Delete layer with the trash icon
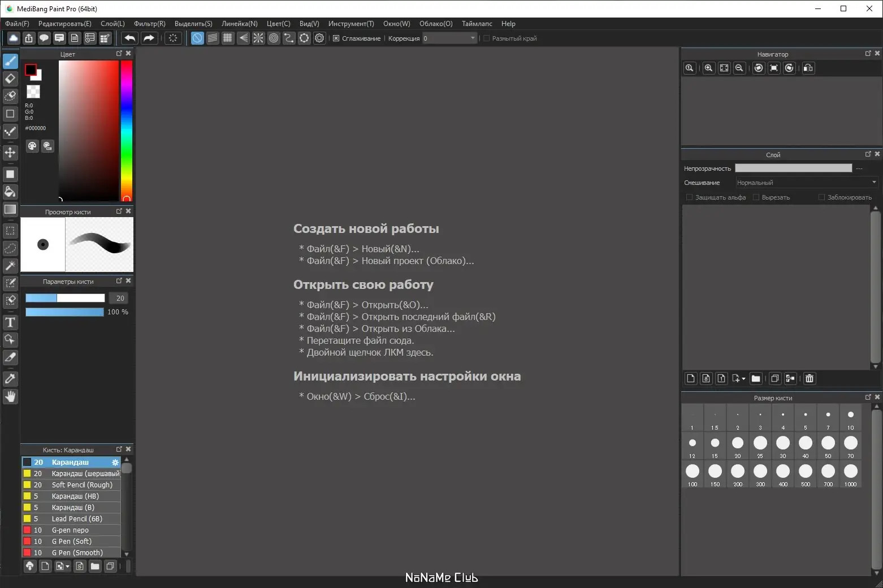This screenshot has width=883, height=588. coord(810,378)
